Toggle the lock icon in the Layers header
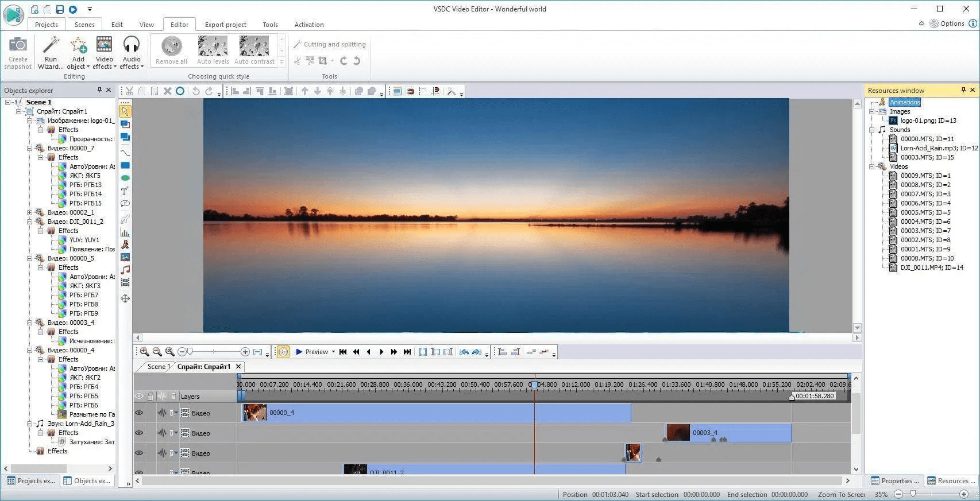 tap(151, 396)
